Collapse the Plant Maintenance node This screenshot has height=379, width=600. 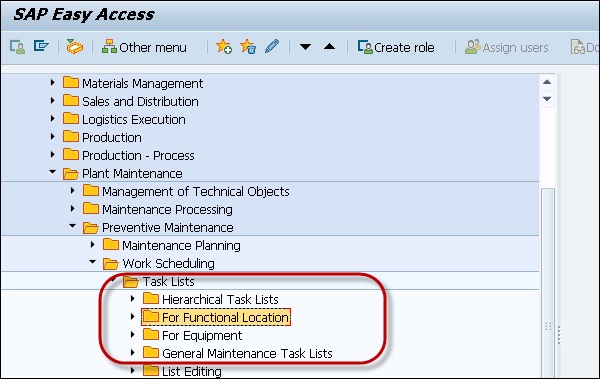[x=53, y=172]
